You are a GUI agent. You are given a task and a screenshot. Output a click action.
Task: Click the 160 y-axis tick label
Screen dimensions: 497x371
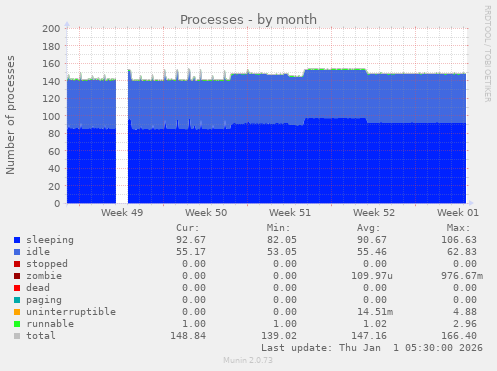(51, 64)
